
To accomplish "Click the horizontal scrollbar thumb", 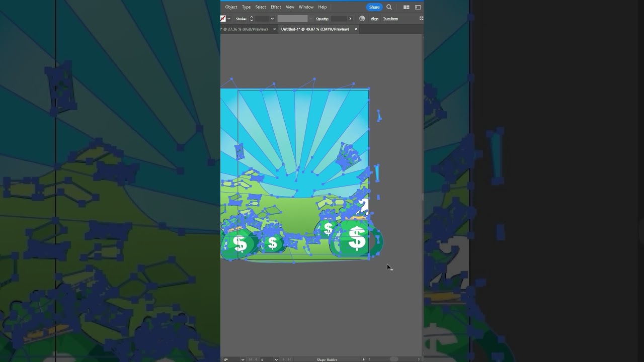I will pos(394,359).
